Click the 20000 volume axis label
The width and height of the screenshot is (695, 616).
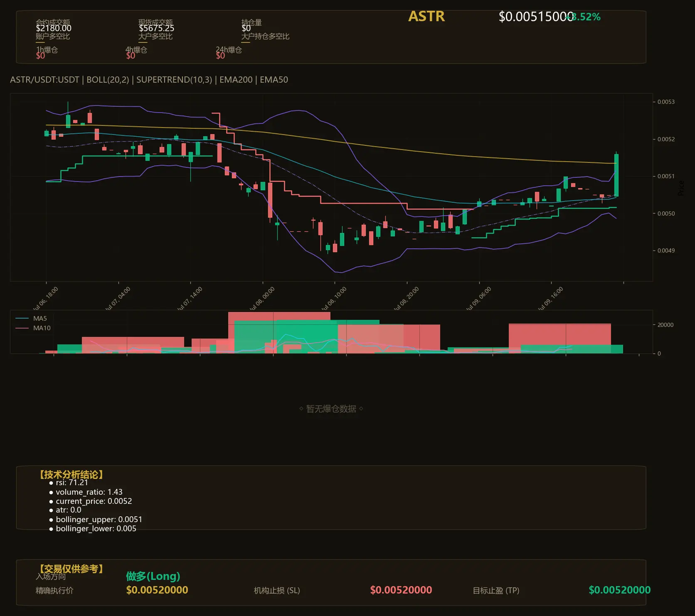665,325
